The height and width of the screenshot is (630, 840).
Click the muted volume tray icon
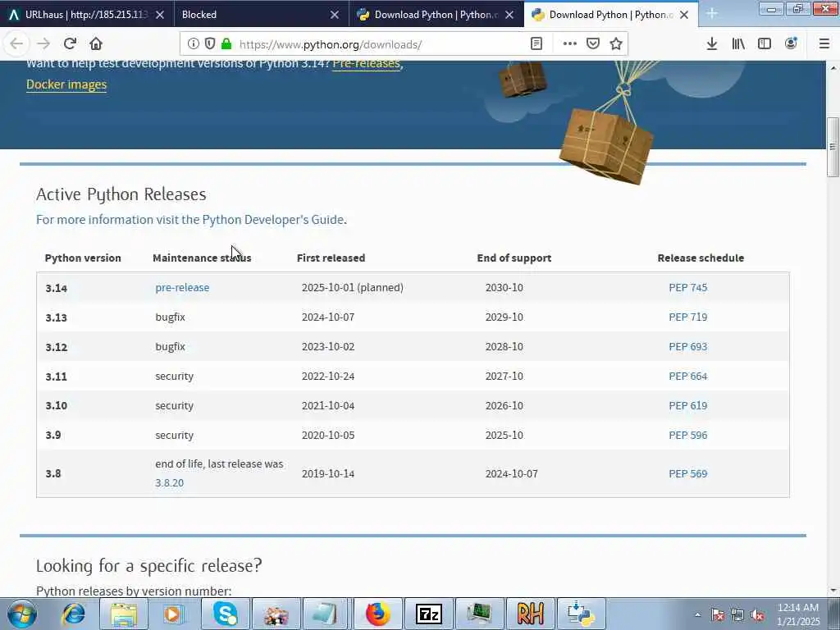pyautogui.click(x=757, y=615)
